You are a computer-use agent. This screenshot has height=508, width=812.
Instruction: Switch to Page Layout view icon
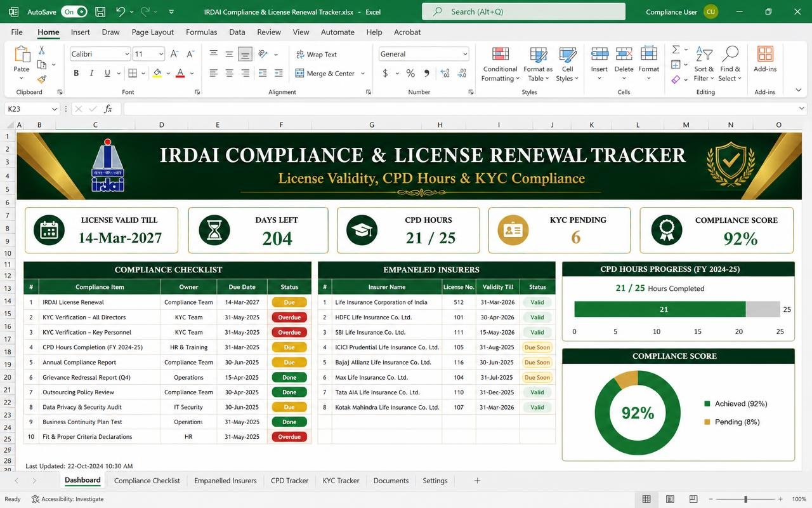pyautogui.click(x=670, y=499)
